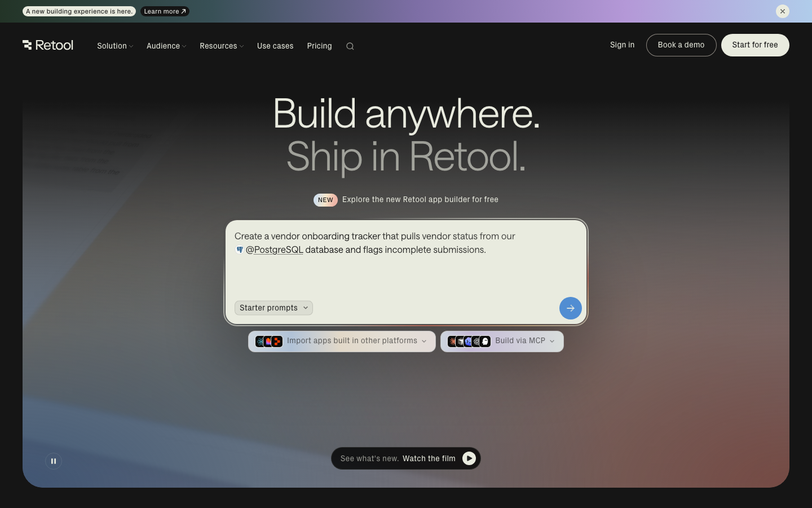The width and height of the screenshot is (812, 508).
Task: Expand Import apps built in other platforms
Action: click(x=342, y=341)
